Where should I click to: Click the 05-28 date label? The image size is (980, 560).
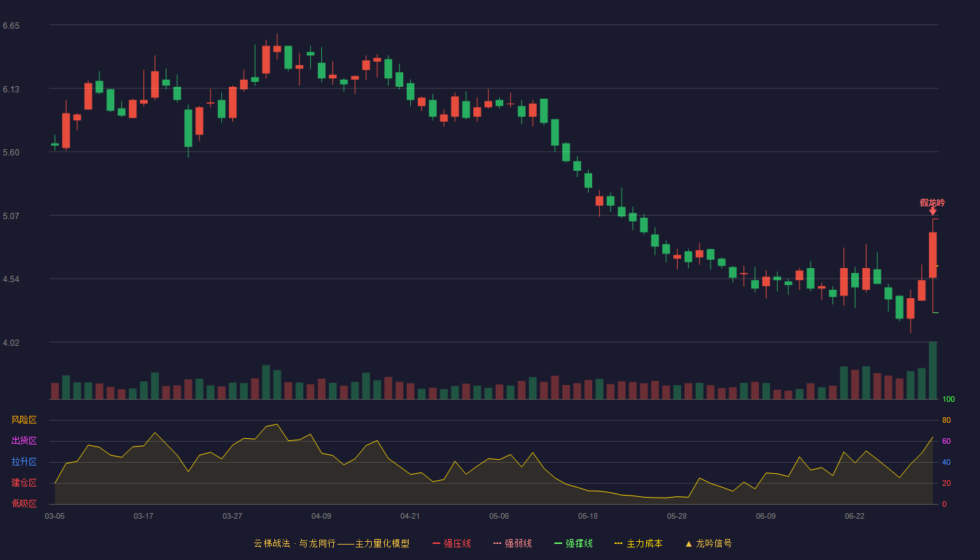[x=677, y=516]
